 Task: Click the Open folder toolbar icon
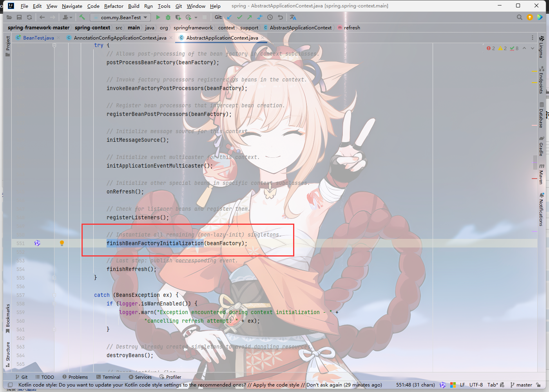9,17
